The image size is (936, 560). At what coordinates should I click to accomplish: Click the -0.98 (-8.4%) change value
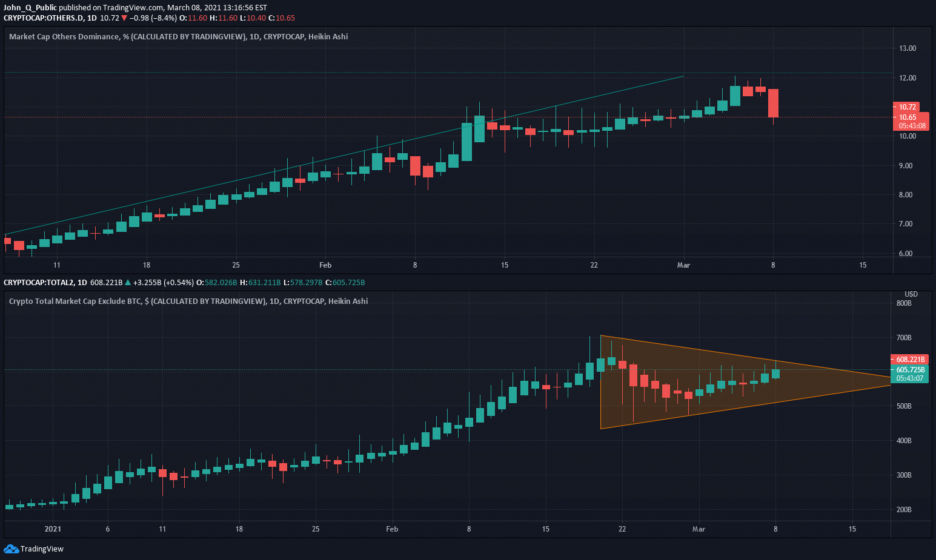point(153,18)
